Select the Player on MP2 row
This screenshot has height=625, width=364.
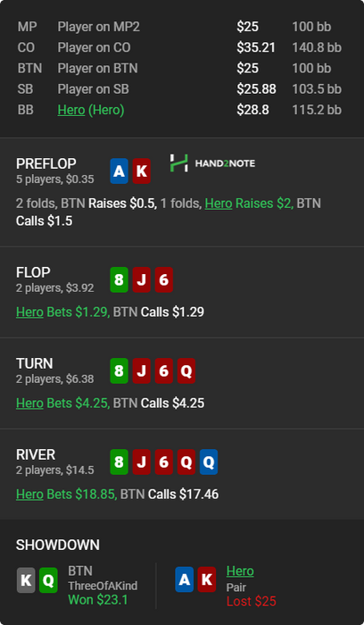[x=182, y=27]
